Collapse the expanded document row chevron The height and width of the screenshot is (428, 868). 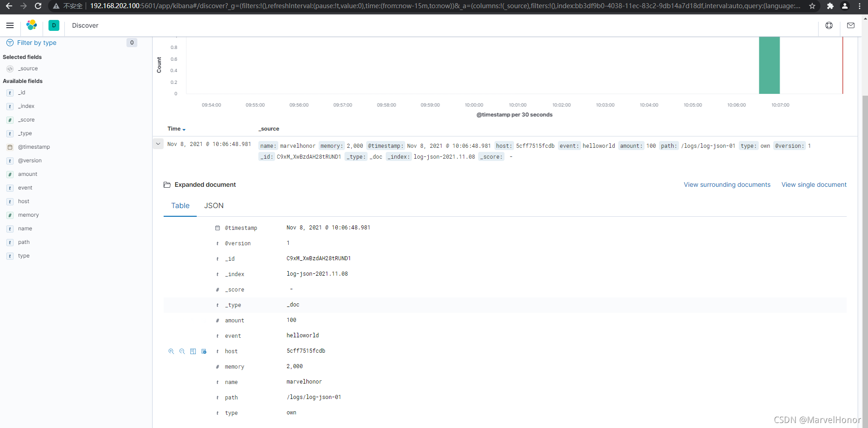(158, 144)
